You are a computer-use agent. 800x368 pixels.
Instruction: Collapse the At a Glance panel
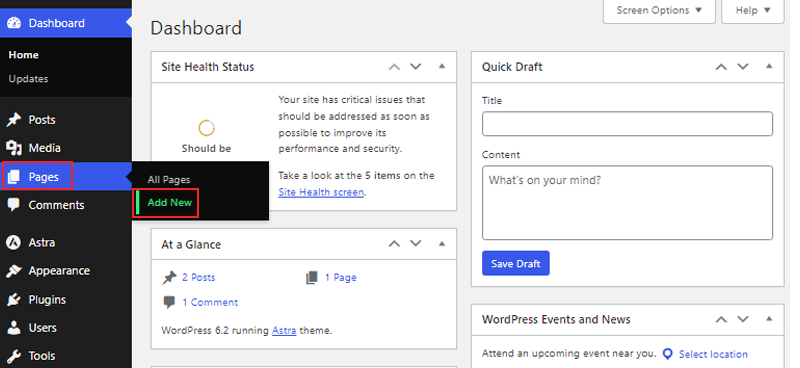coord(442,244)
